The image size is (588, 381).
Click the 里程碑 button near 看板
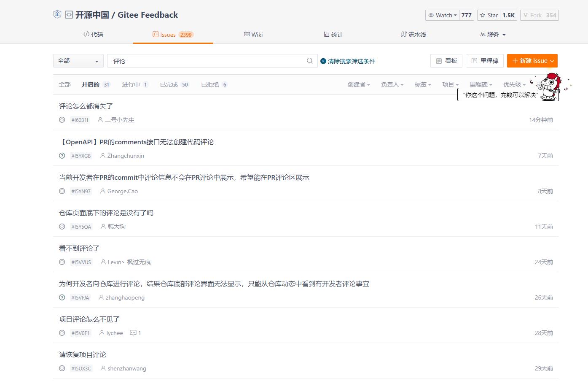pos(485,61)
